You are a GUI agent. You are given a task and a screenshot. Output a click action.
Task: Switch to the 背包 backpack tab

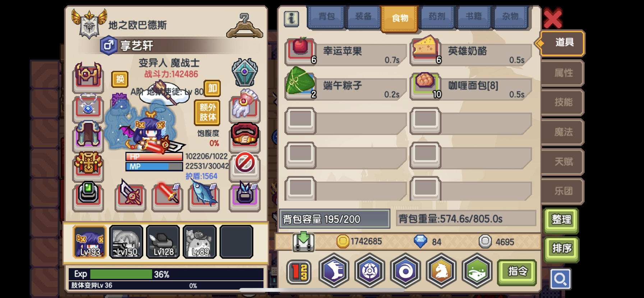tap(326, 17)
